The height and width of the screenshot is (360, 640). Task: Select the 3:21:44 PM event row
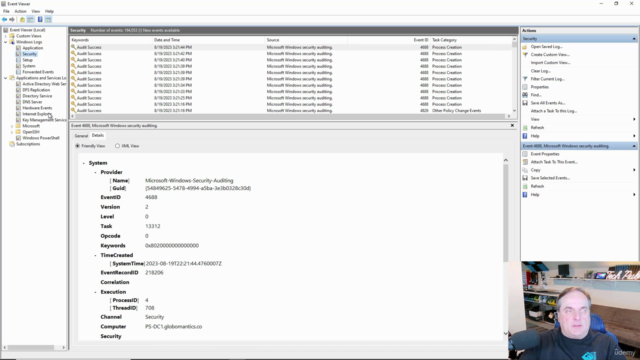click(x=290, y=47)
